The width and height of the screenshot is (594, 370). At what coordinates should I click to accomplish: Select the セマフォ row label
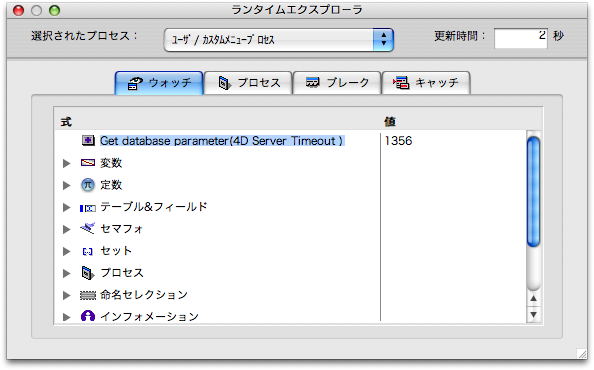coord(121,229)
